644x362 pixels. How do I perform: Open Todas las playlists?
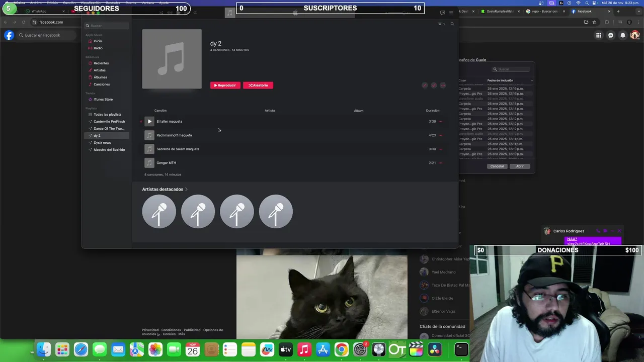[107, 115]
